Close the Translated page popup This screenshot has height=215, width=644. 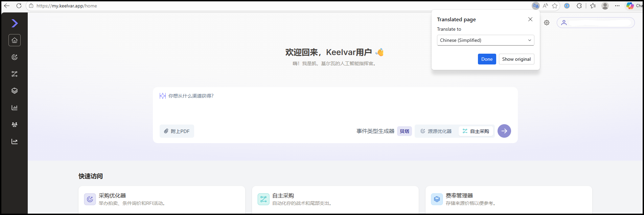pyautogui.click(x=530, y=19)
